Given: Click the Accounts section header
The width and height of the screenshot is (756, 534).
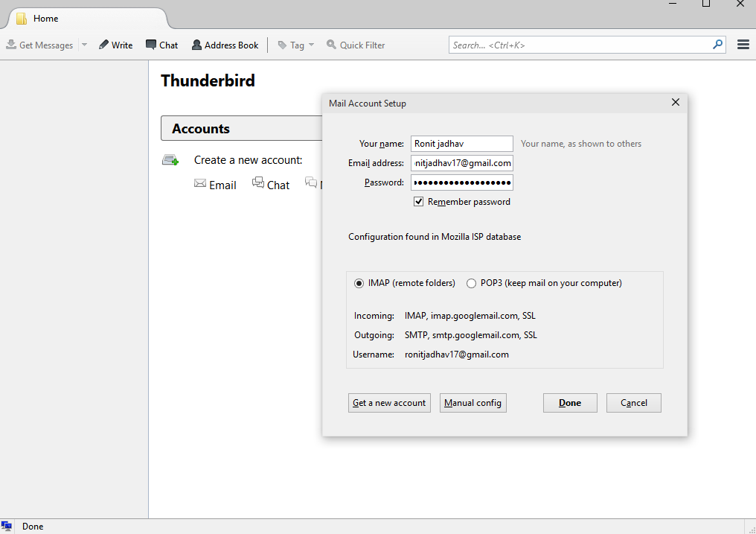Looking at the screenshot, I should tap(242, 128).
